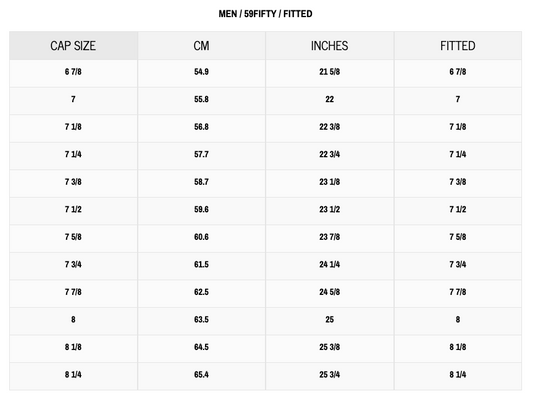Click the CM column header
Image resolution: width=533 pixels, height=402 pixels.
[x=201, y=46]
